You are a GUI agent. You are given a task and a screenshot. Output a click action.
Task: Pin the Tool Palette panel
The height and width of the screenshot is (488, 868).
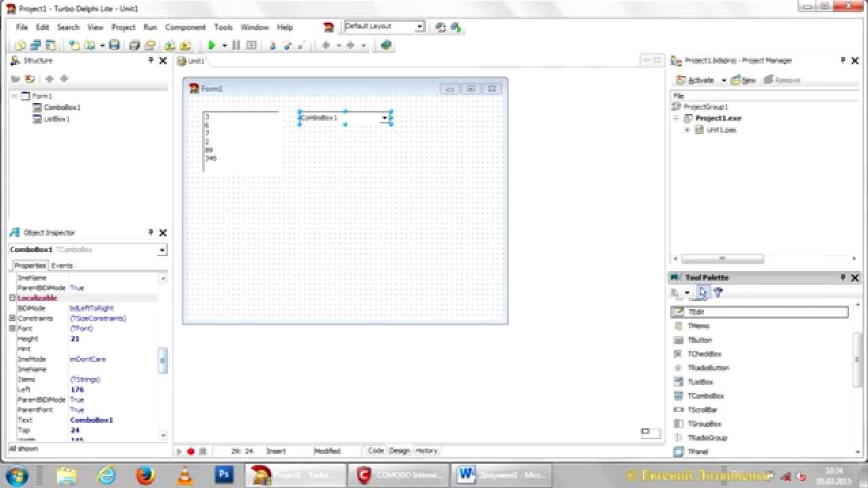[x=843, y=277]
